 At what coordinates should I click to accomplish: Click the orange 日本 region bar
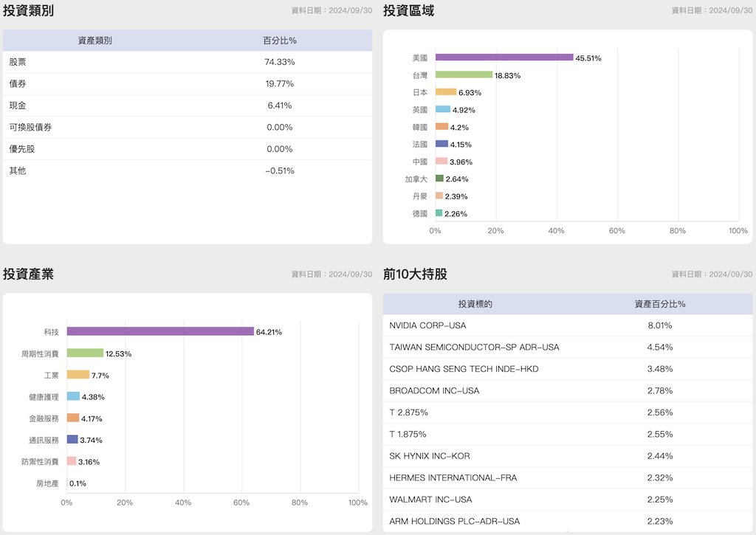pos(446,92)
